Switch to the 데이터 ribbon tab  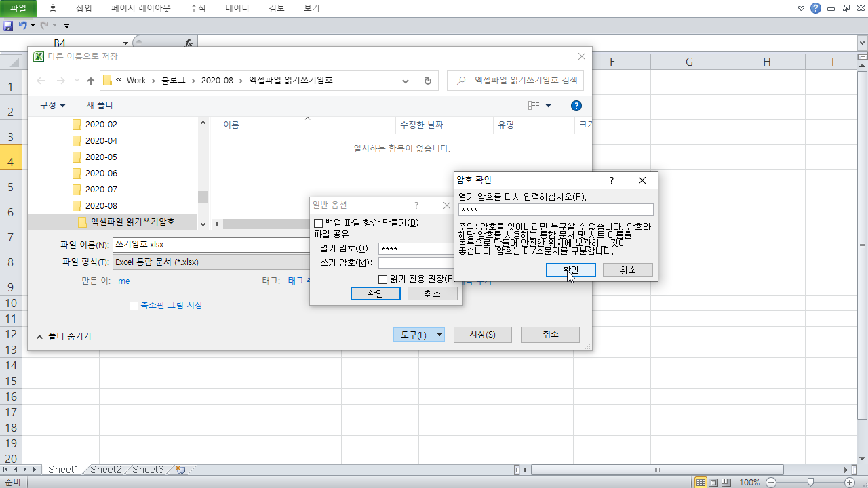click(x=237, y=8)
